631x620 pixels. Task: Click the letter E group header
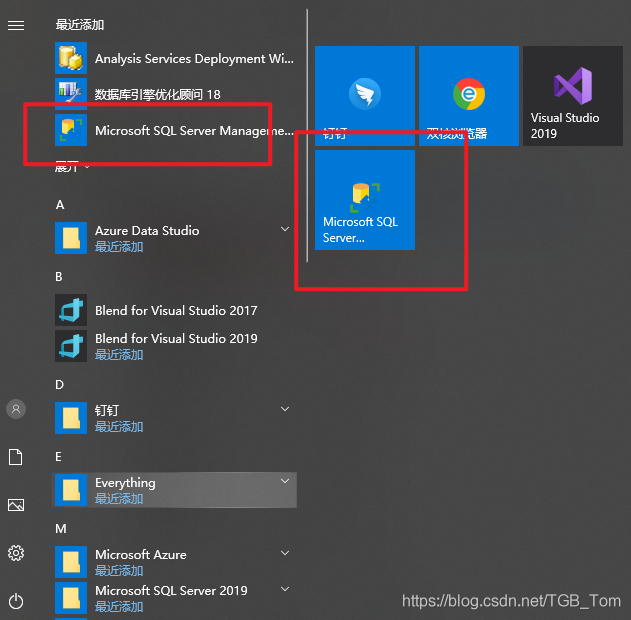58,457
